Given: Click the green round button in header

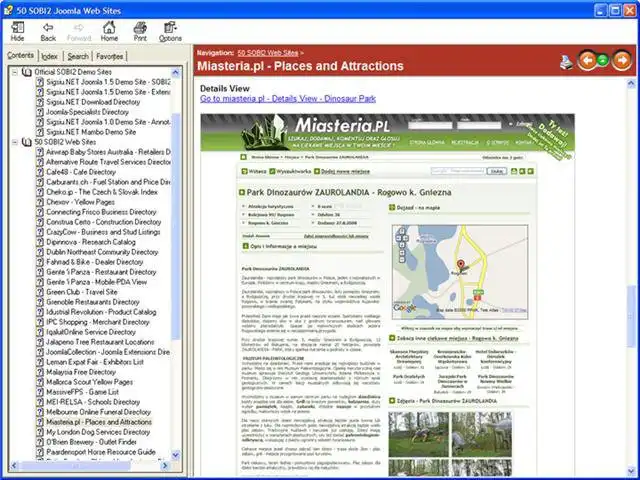Looking at the screenshot, I should click(602, 60).
